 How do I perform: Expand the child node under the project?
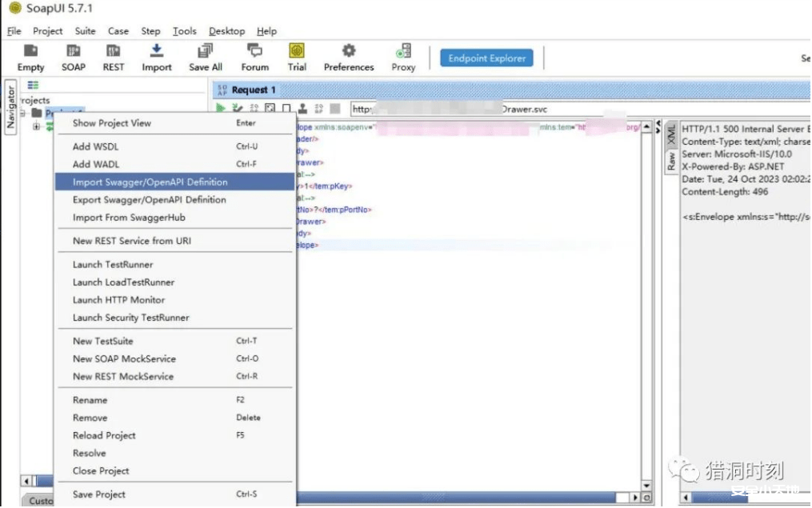pyautogui.click(x=36, y=127)
